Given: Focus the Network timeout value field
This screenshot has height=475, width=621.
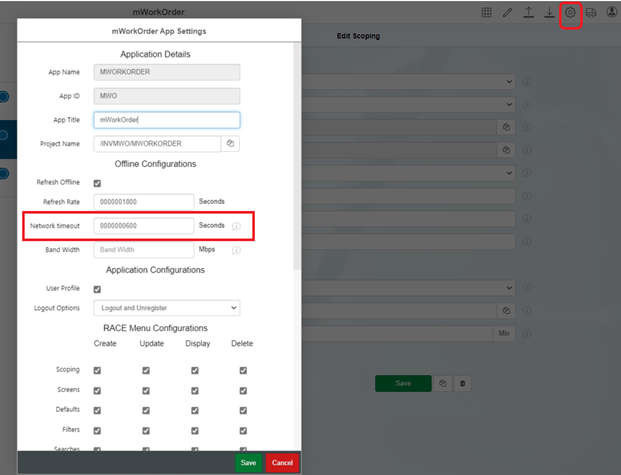Looking at the screenshot, I should click(143, 226).
